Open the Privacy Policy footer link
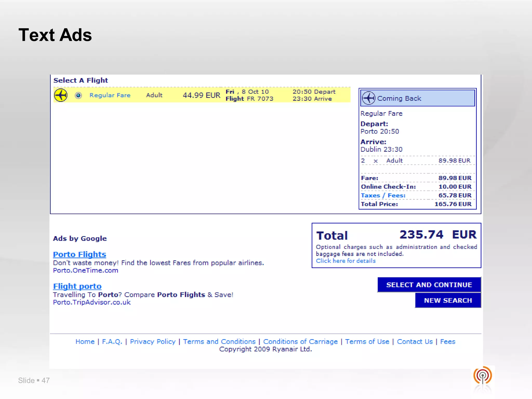 coord(153,342)
